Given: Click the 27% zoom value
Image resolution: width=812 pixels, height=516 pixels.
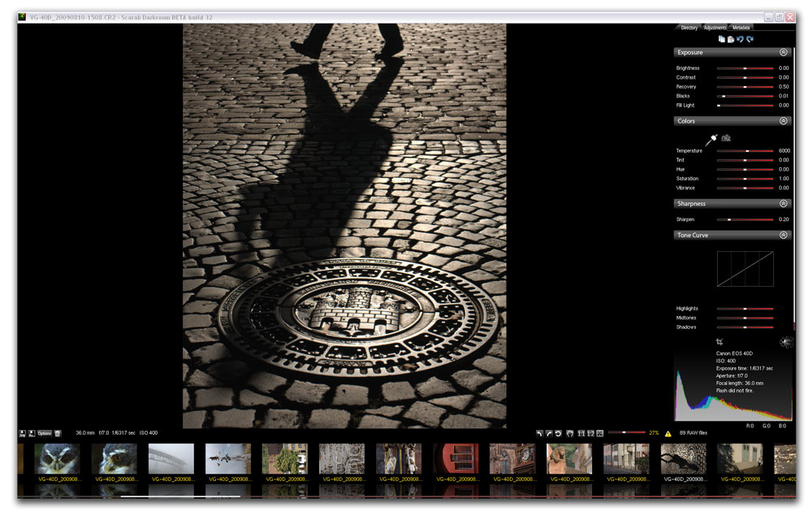Looking at the screenshot, I should (x=654, y=433).
